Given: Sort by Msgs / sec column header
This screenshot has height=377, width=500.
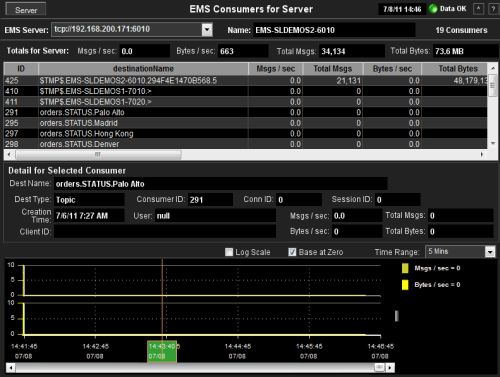Looking at the screenshot, I should pos(276,69).
